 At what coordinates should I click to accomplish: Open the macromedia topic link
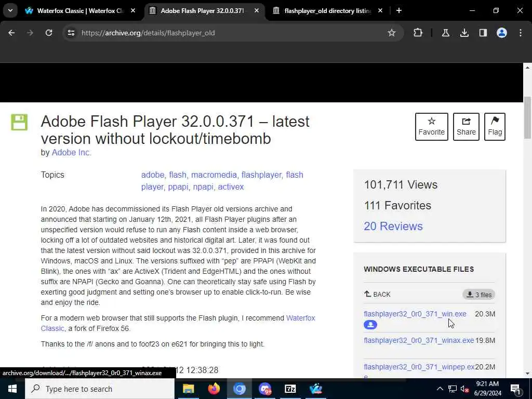[214, 175]
